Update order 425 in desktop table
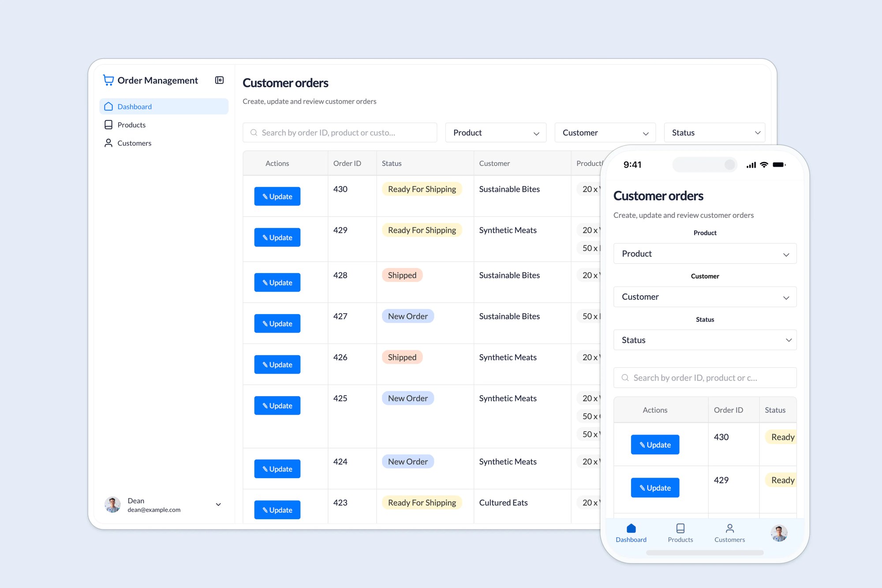 click(277, 405)
